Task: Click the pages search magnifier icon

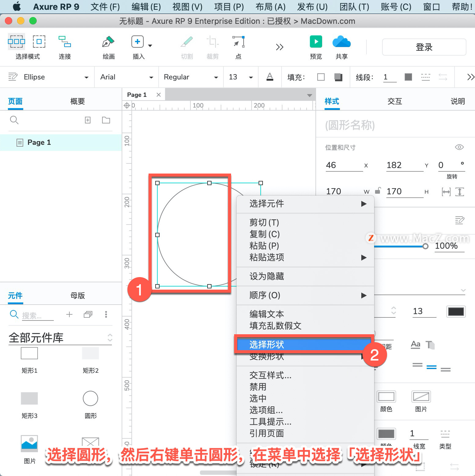Action: pos(14,120)
